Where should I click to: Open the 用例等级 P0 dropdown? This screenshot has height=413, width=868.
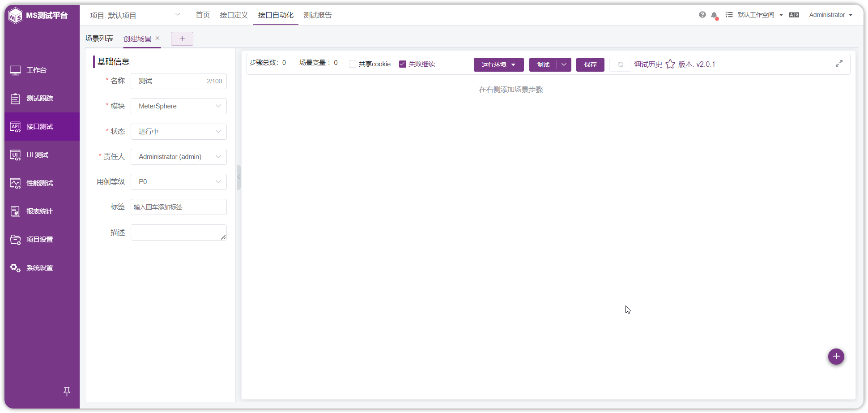[x=179, y=182]
